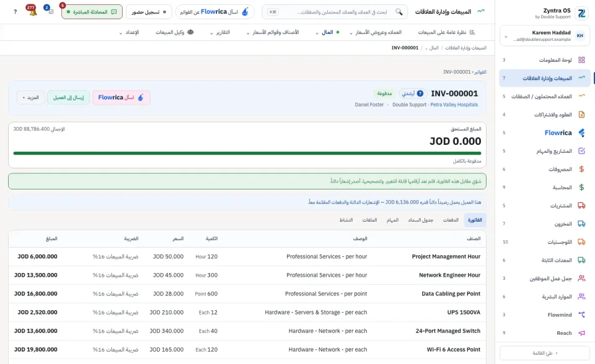Open Payroll people icon in sidebar
Image resolution: width=595 pixels, height=364 pixels.
[581, 279]
